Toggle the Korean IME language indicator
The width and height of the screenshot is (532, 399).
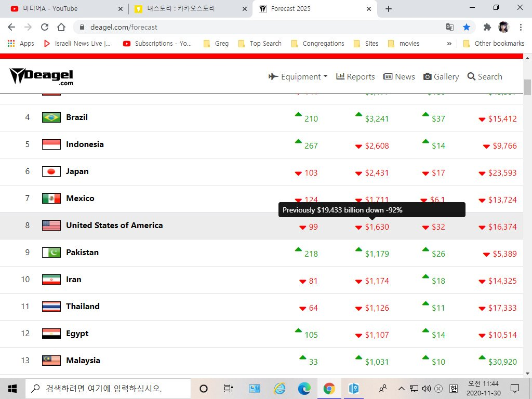454,388
